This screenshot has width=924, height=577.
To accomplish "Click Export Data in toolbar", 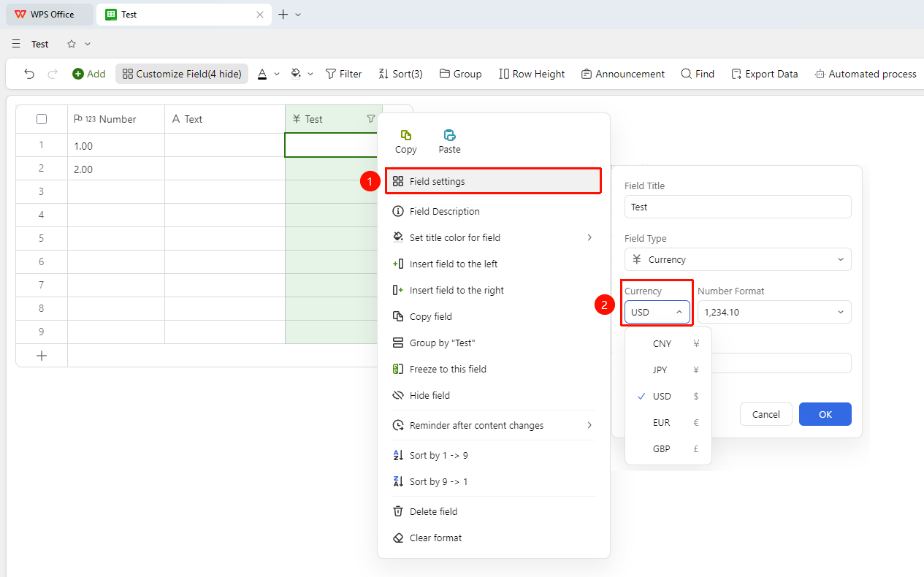I will [x=765, y=74].
